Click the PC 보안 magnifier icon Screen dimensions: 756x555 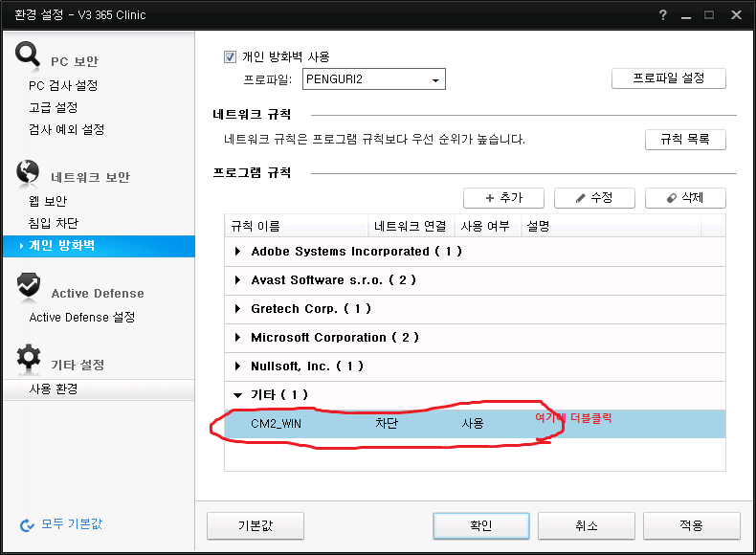[28, 54]
